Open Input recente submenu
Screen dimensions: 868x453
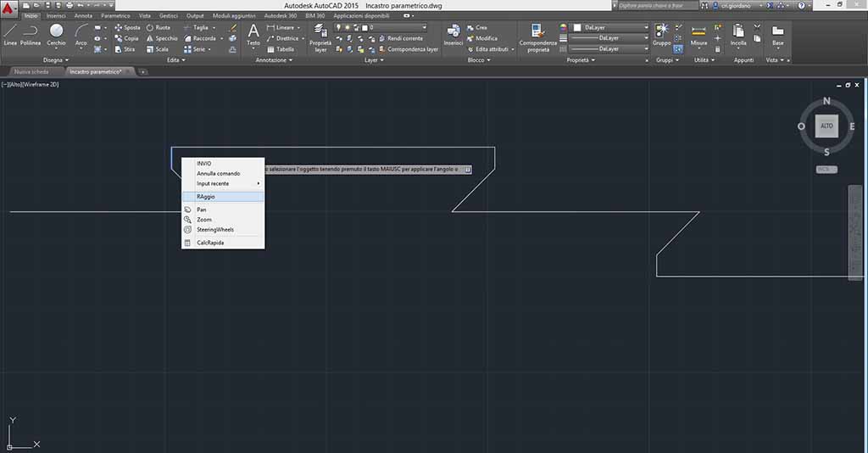click(223, 183)
